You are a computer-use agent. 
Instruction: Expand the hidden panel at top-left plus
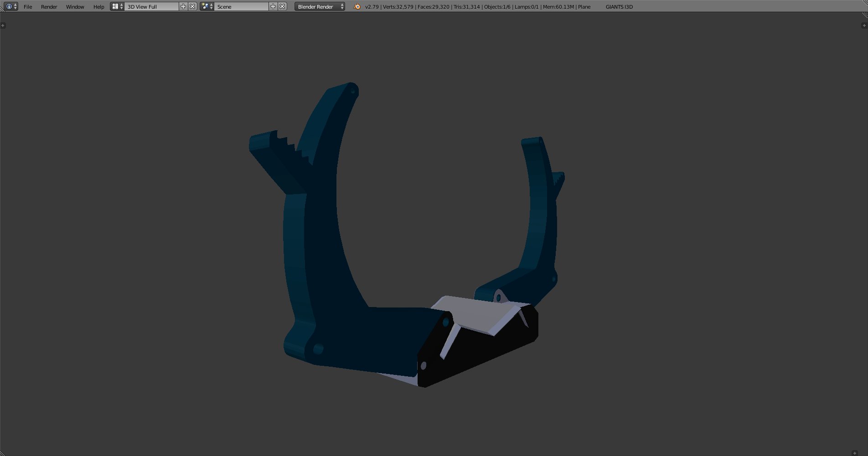point(3,26)
